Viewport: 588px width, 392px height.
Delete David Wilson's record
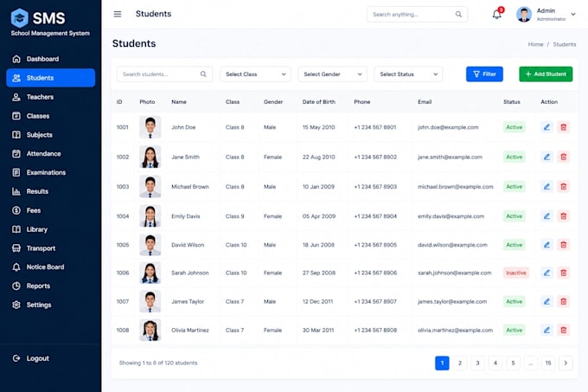pos(563,245)
